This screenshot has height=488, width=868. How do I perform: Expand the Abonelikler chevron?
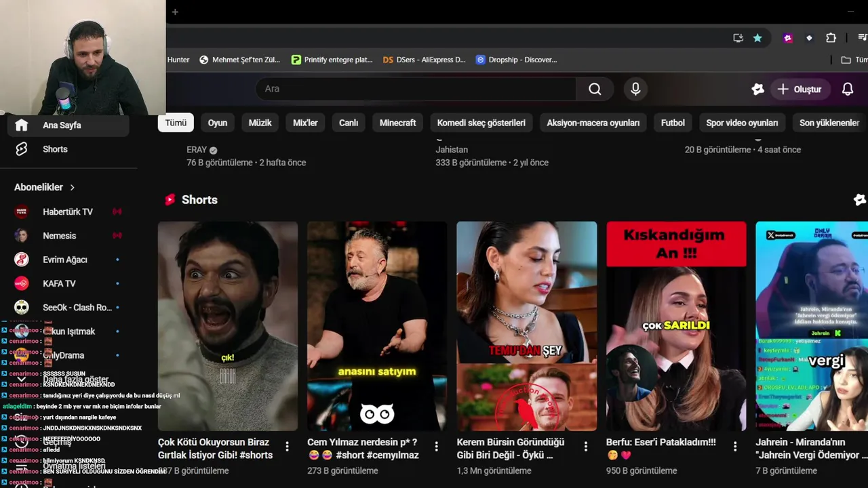73,187
